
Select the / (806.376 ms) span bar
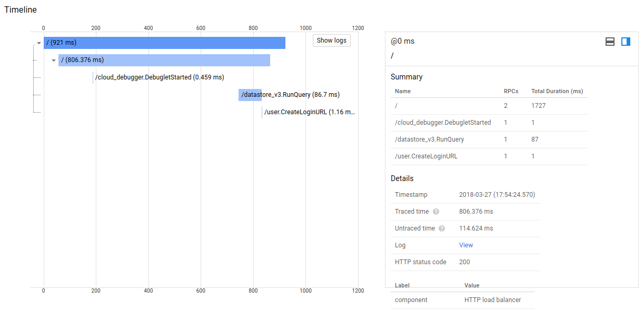coord(164,61)
